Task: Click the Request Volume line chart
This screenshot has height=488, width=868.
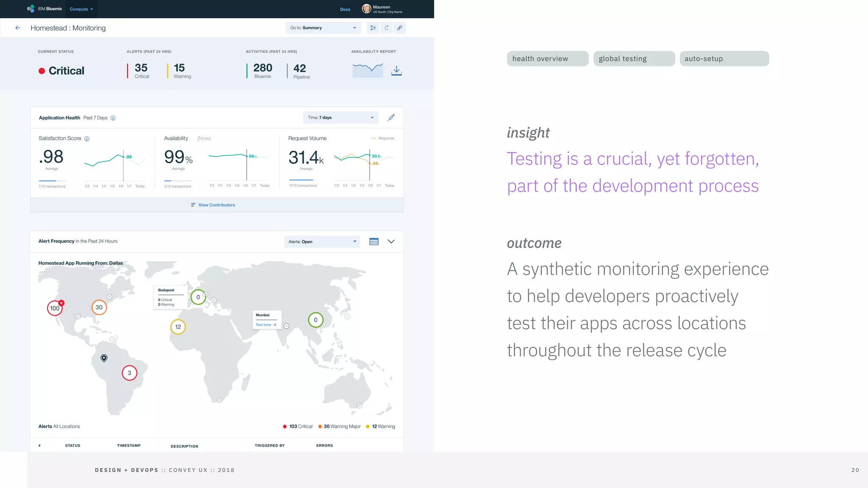Action: [364, 165]
